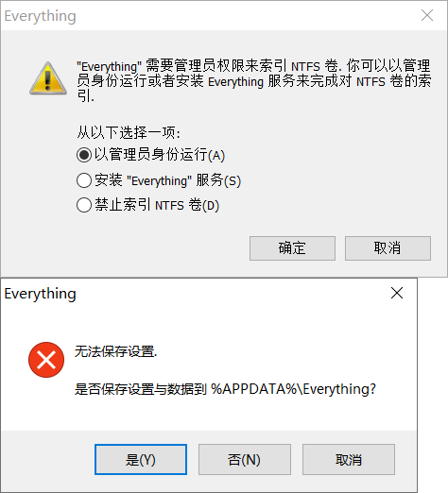Decline with the 否(N) button

click(245, 460)
